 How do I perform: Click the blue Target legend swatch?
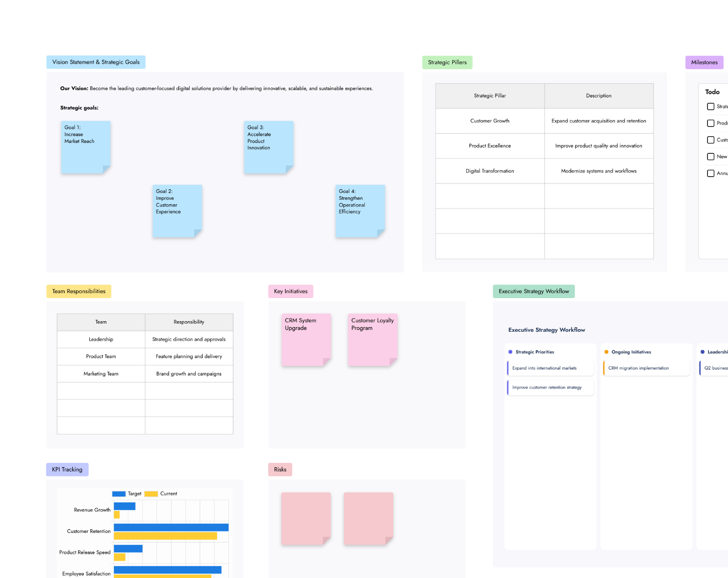pos(119,494)
